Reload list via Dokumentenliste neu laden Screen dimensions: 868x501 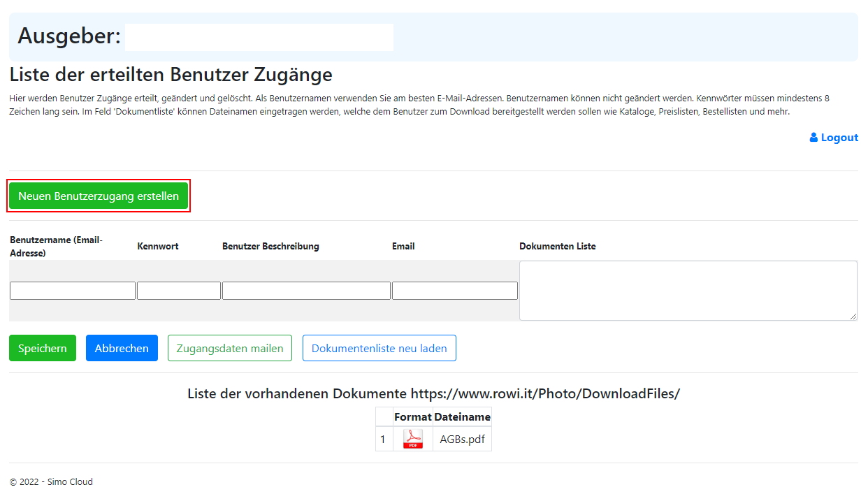click(379, 348)
